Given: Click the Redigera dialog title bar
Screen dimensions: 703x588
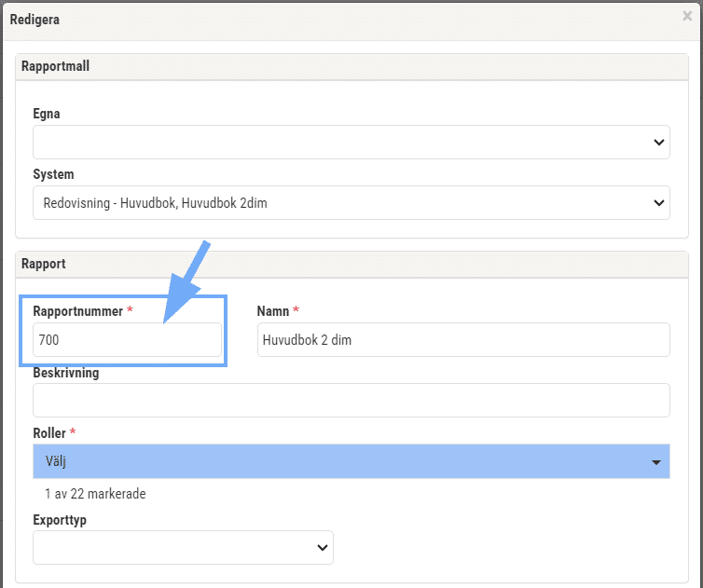Looking at the screenshot, I should (351, 21).
